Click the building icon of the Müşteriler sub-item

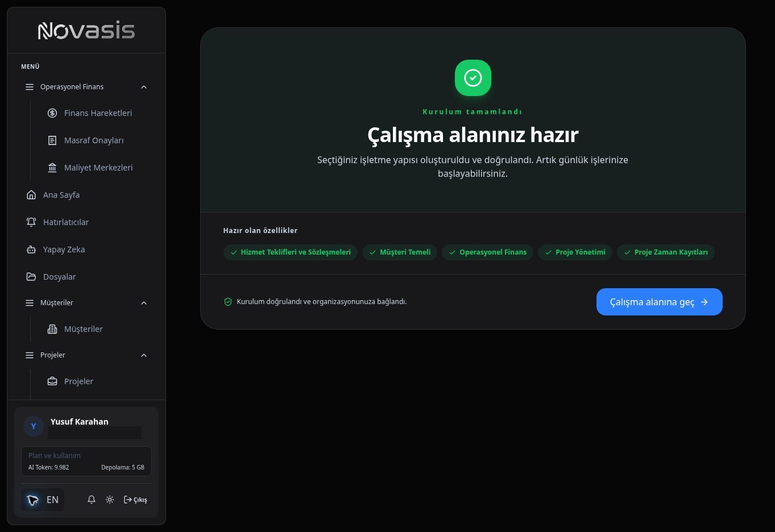[x=52, y=329]
